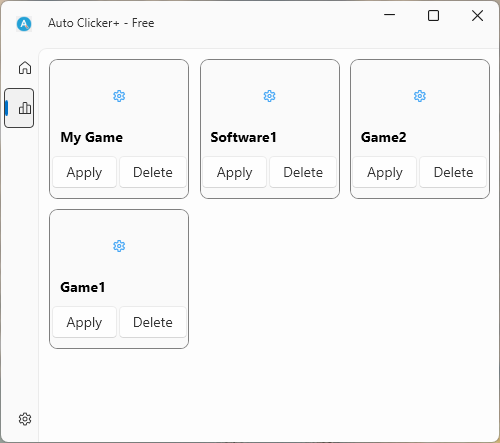This screenshot has width=500, height=443.
Task: Apply the Game1 profile
Action: (84, 322)
